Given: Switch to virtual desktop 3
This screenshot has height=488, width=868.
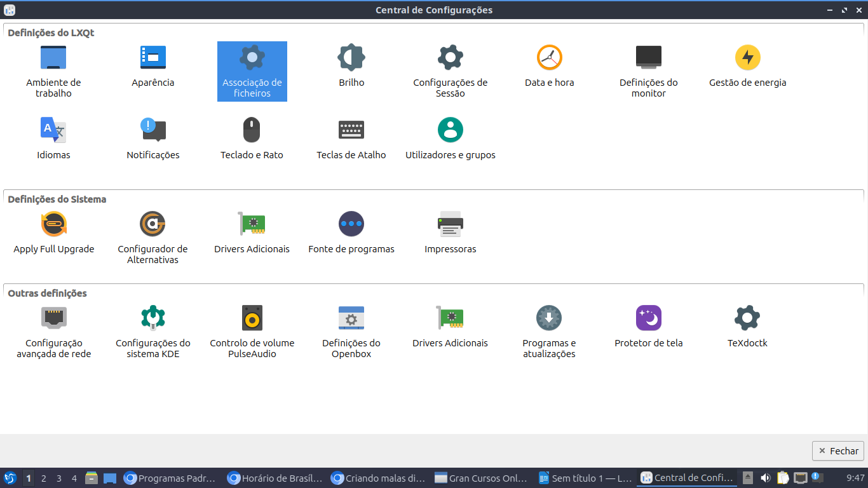Looking at the screenshot, I should pyautogui.click(x=59, y=478).
